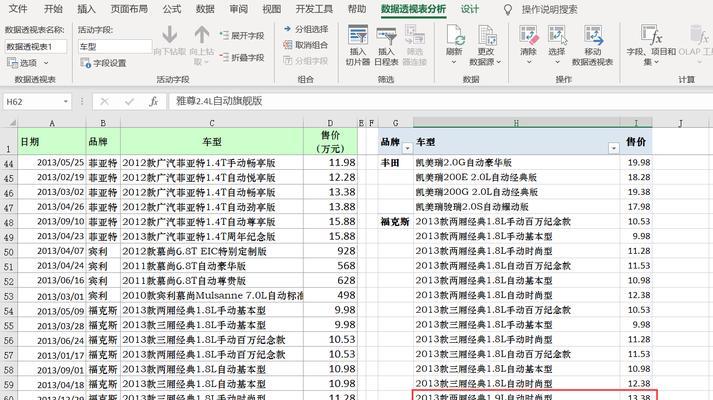
Task: Insert a slicer (插入切片器)
Action: pos(358,45)
